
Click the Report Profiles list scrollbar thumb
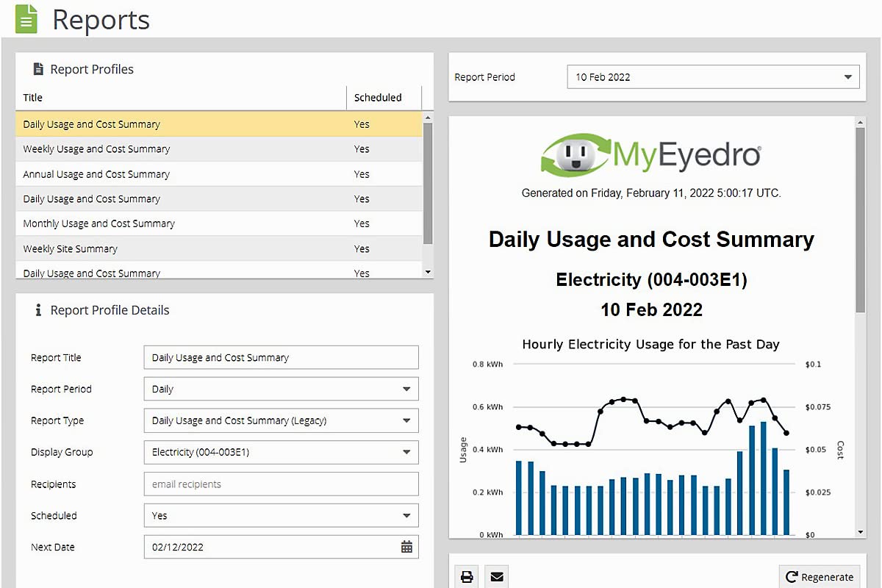[x=429, y=184]
